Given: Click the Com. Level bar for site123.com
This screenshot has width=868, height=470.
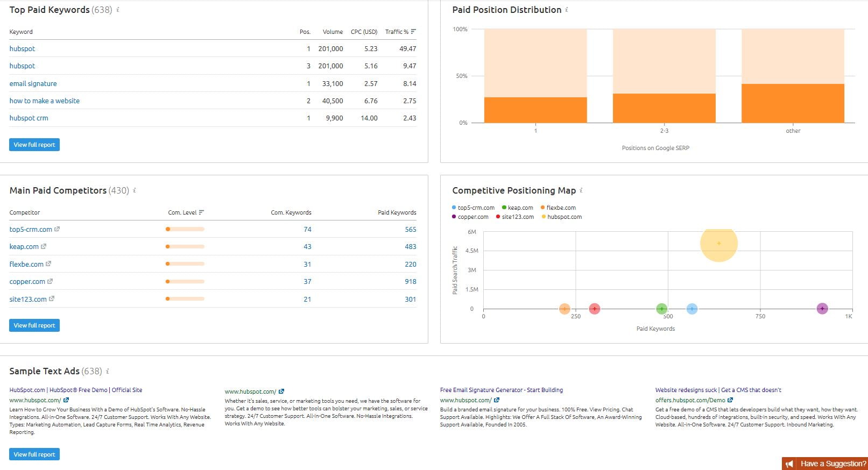Looking at the screenshot, I should tap(185, 299).
